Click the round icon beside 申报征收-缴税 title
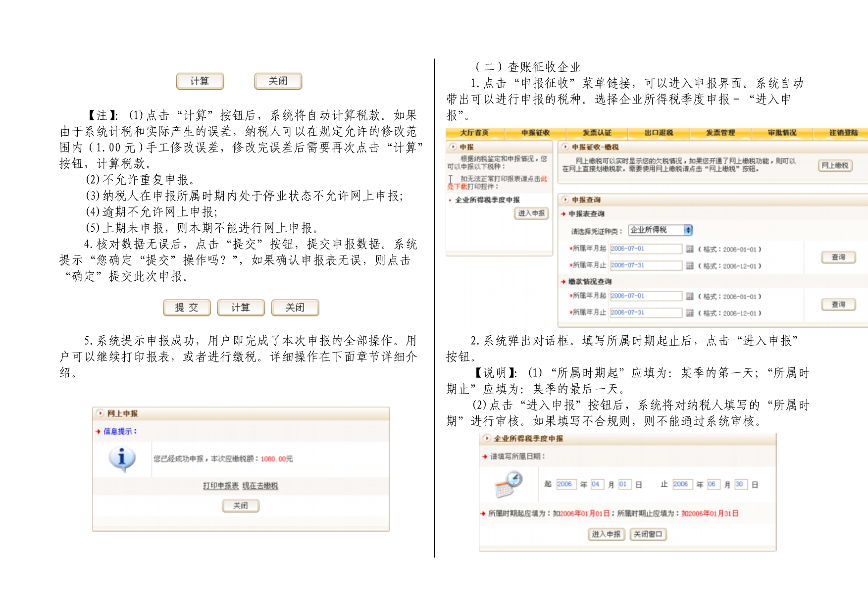Image resolution: width=868 pixels, height=614 pixels. pos(565,147)
